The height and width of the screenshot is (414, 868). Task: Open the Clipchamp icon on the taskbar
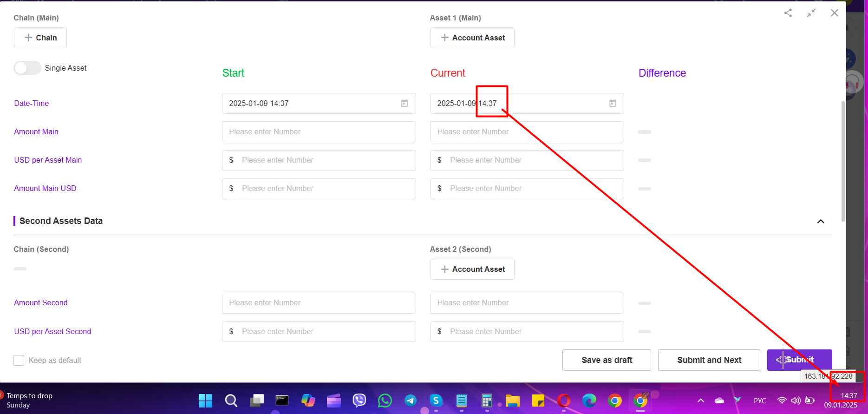coord(333,401)
